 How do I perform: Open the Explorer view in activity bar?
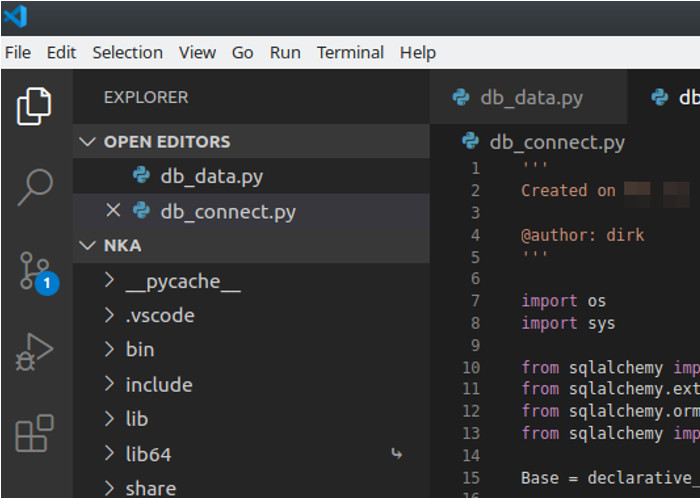pos(35,106)
